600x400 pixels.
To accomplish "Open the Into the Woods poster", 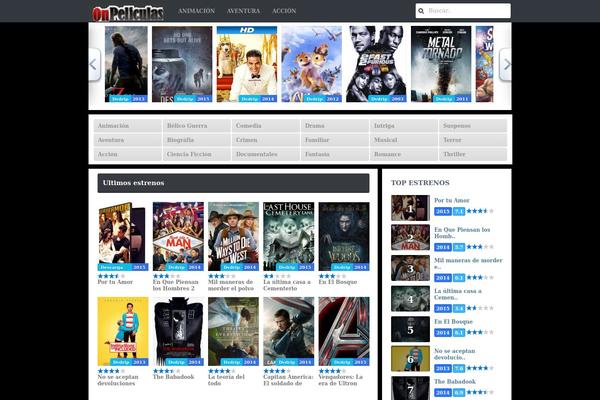I will [x=344, y=236].
